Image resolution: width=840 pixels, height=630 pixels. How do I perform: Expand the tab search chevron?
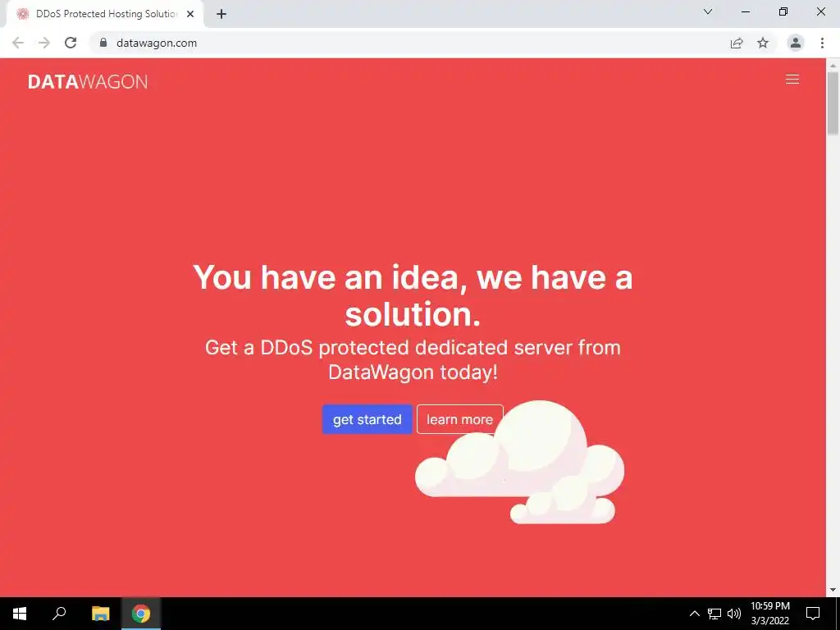(708, 11)
